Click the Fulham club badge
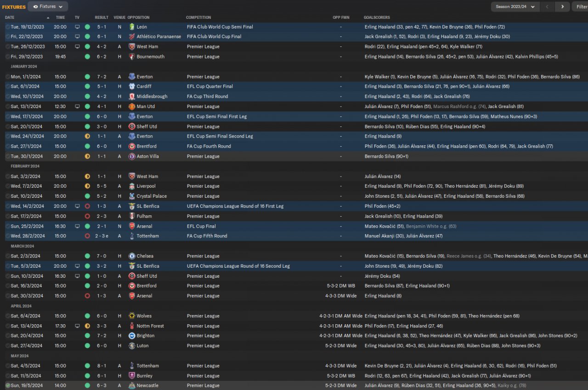The width and height of the screenshot is (588, 390). coord(132,216)
